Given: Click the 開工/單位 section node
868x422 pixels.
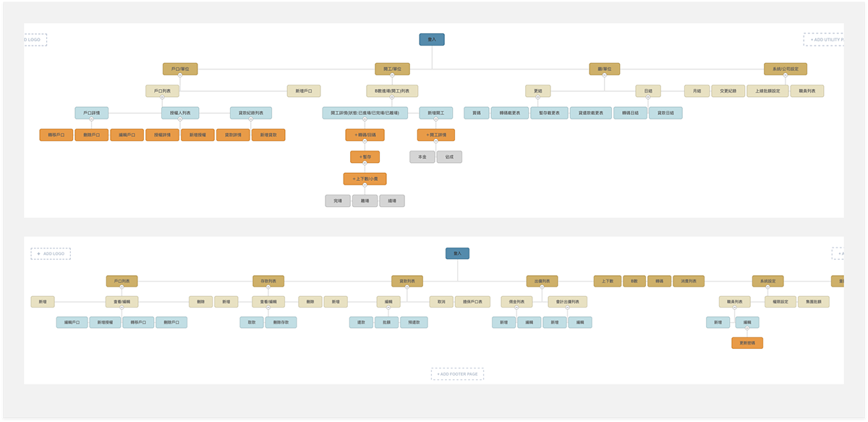Looking at the screenshot, I should (x=392, y=69).
